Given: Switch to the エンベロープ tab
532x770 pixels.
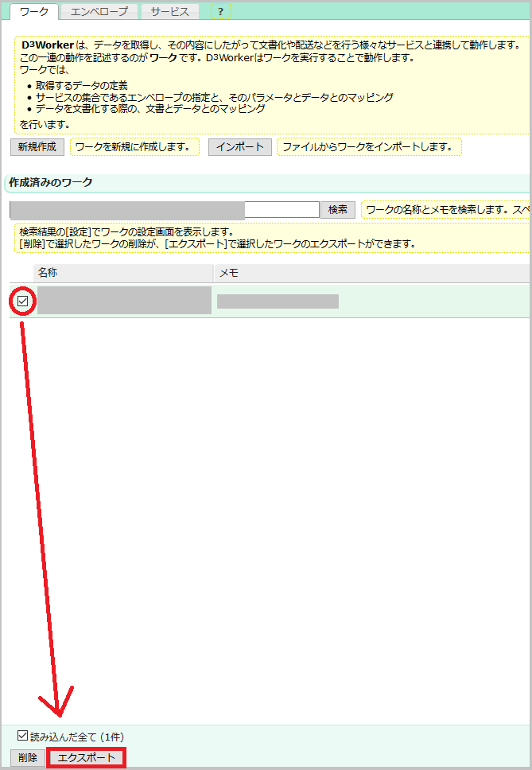Looking at the screenshot, I should [99, 12].
